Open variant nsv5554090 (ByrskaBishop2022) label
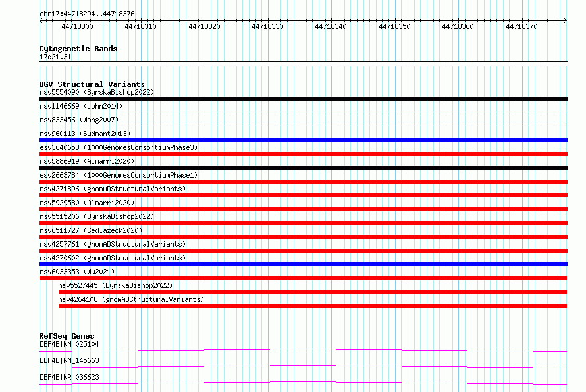 click(97, 92)
